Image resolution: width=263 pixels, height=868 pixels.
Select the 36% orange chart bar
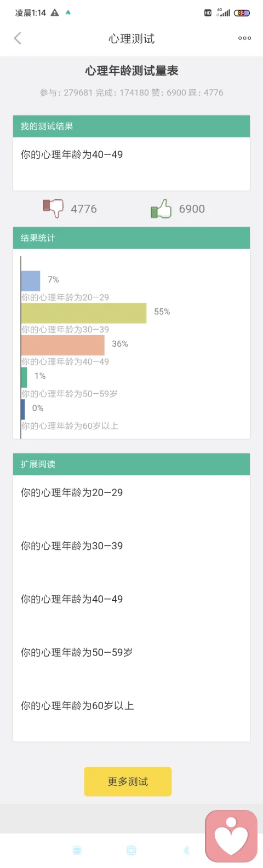[x=63, y=345]
